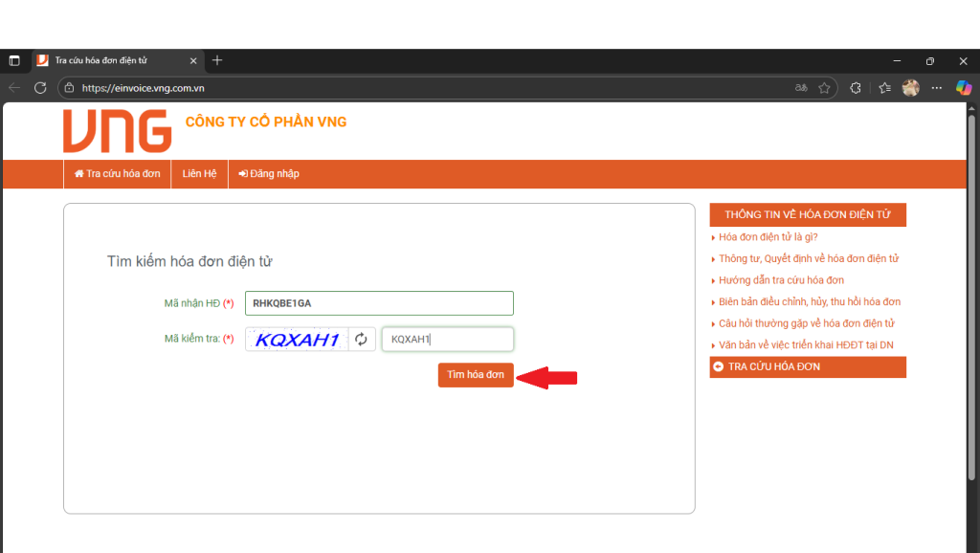Focus the captcha code text field
Viewport: 980px width, 553px height.
pos(447,340)
